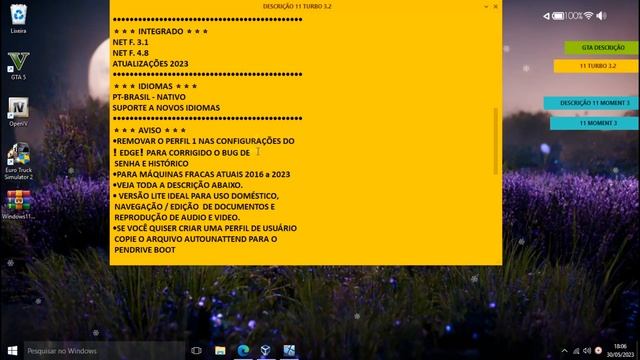Click the ATUALIZAÇÕES 2023 line
640x360 pixels.
pyautogui.click(x=150, y=64)
